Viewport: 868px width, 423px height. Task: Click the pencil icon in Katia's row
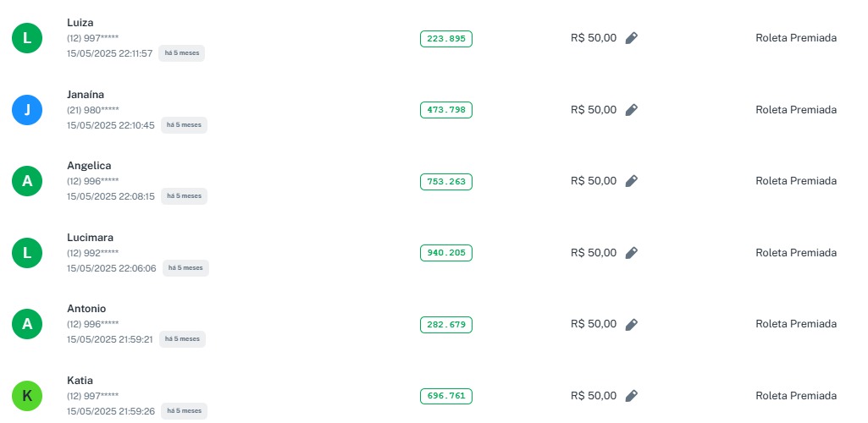[x=631, y=396]
